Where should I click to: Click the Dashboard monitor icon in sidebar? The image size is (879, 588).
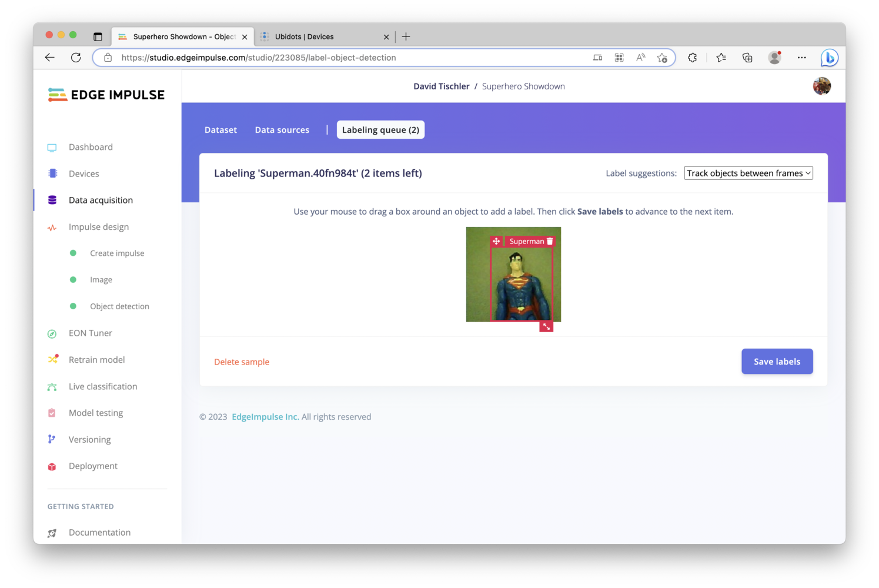[x=52, y=148]
